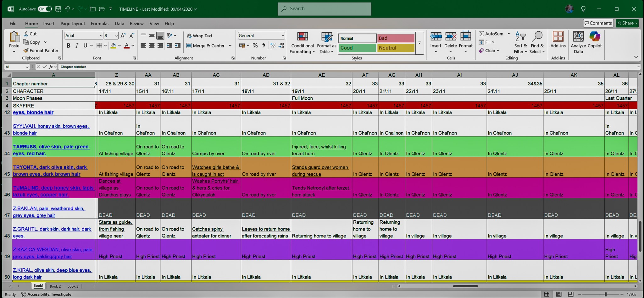
Task: Open the Analyze Data tool
Action: point(578,42)
